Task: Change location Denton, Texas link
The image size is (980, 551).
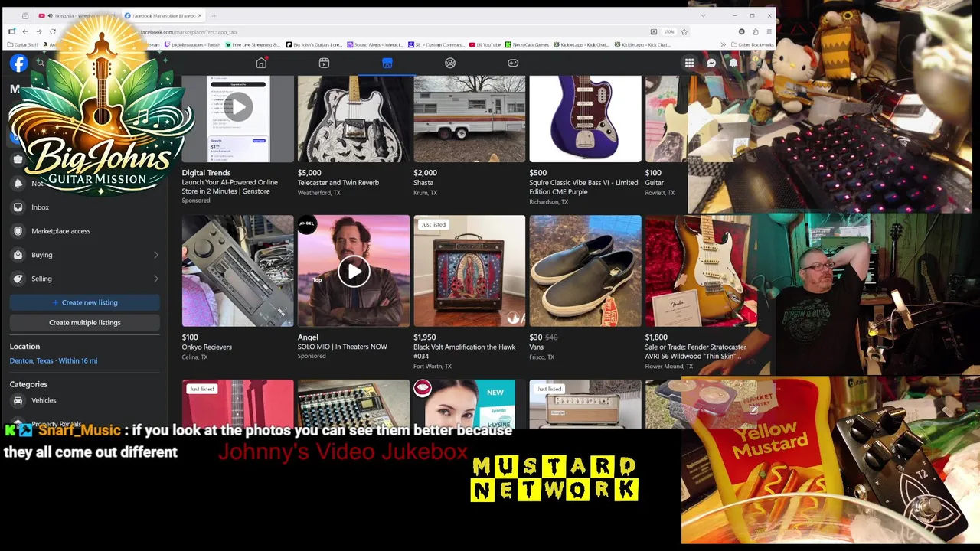Action: pyautogui.click(x=54, y=360)
